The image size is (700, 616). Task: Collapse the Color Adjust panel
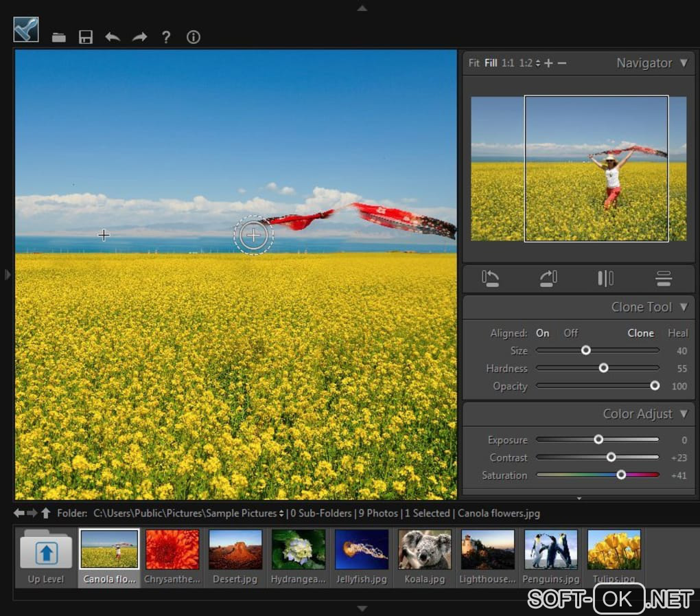pos(683,413)
